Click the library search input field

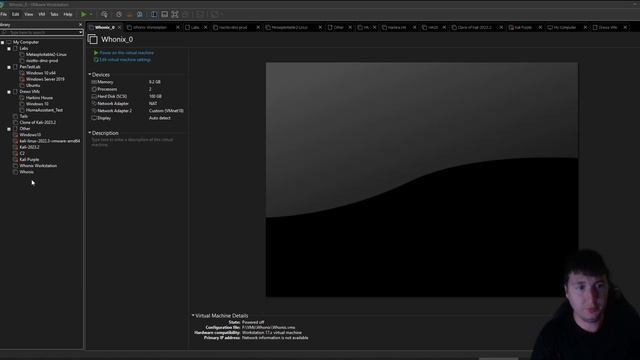pyautogui.click(x=39, y=32)
